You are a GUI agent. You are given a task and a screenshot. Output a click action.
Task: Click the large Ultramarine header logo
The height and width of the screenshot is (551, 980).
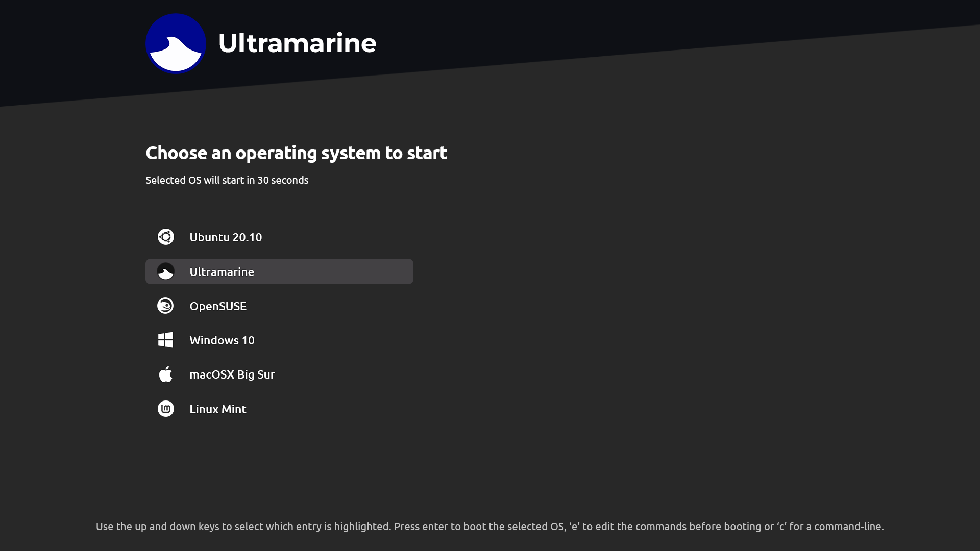176,43
